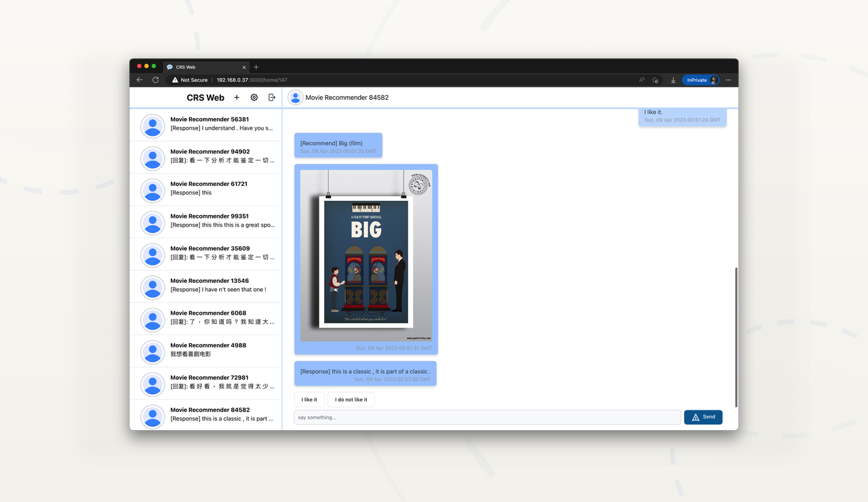The image size is (868, 502).
Task: Click the browser address bar URL
Action: point(252,80)
